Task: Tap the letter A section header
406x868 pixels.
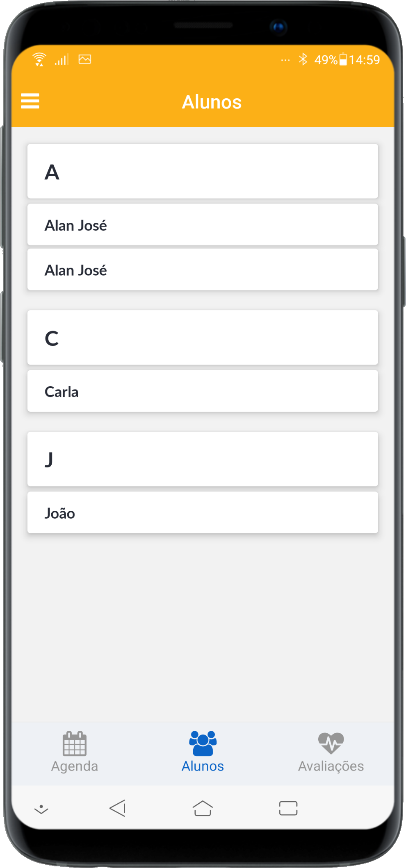Action: 203,171
